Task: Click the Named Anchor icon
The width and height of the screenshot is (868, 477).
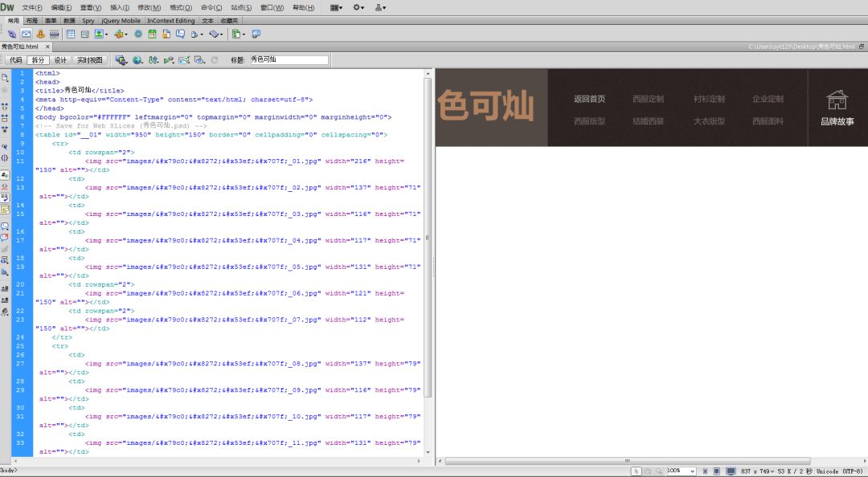Action: tap(40, 34)
